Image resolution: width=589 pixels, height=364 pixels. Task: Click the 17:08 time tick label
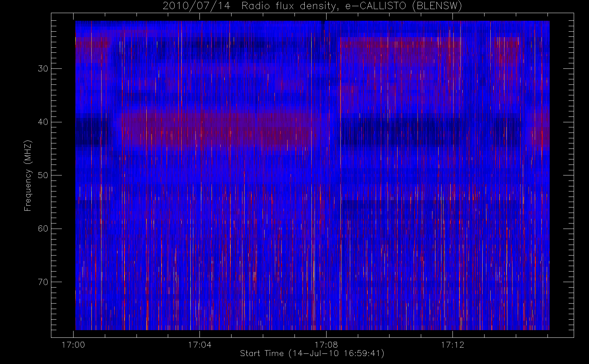[326, 344]
